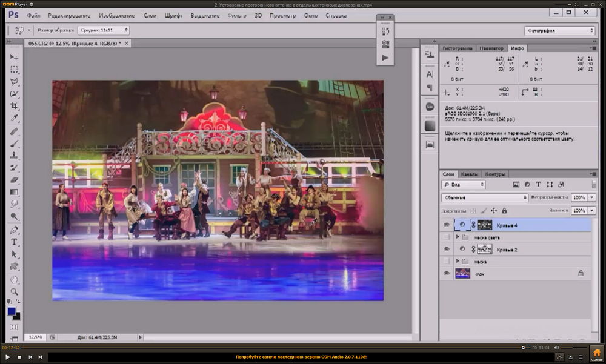Expand the маска света layer group
Viewport: 606px width, 364px height.
[458, 237]
